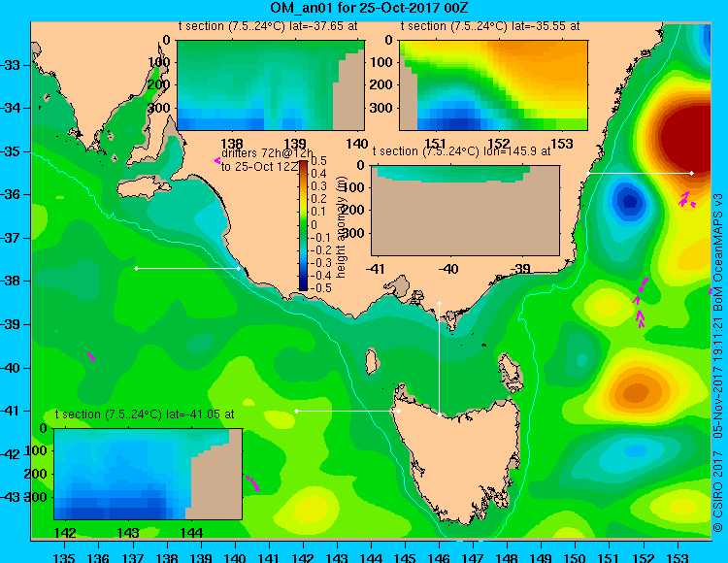The width and height of the screenshot is (728, 563).
Task: Select the 't section lat=-37.65' heading
Action: [268, 26]
